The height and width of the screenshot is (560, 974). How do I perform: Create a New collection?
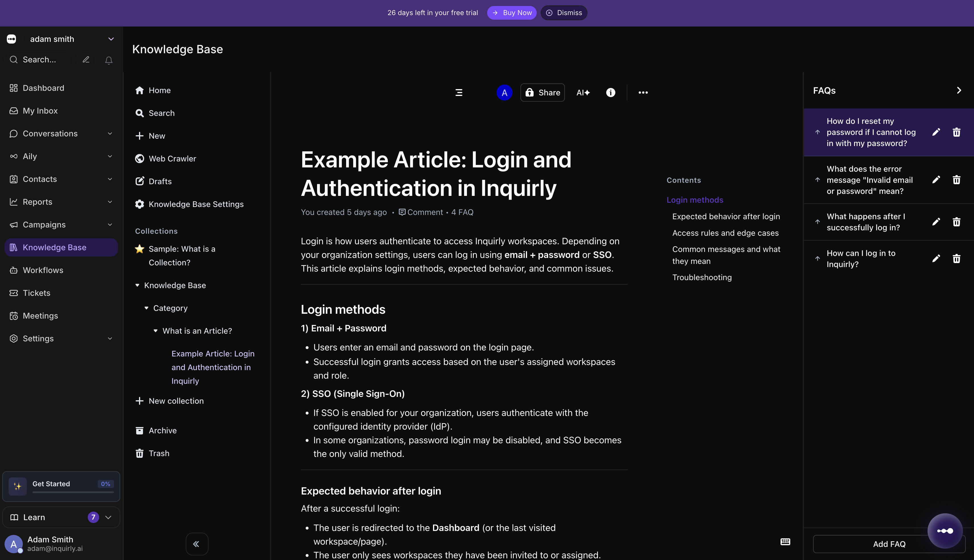pos(169,401)
